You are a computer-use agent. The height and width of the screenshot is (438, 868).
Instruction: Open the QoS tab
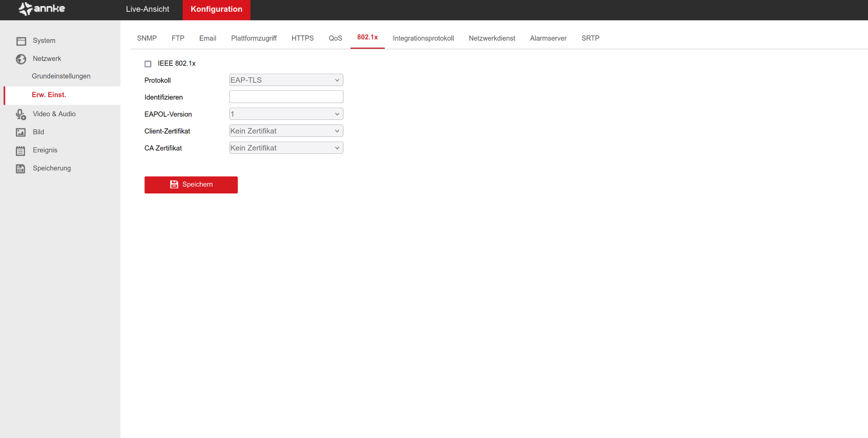[335, 38]
